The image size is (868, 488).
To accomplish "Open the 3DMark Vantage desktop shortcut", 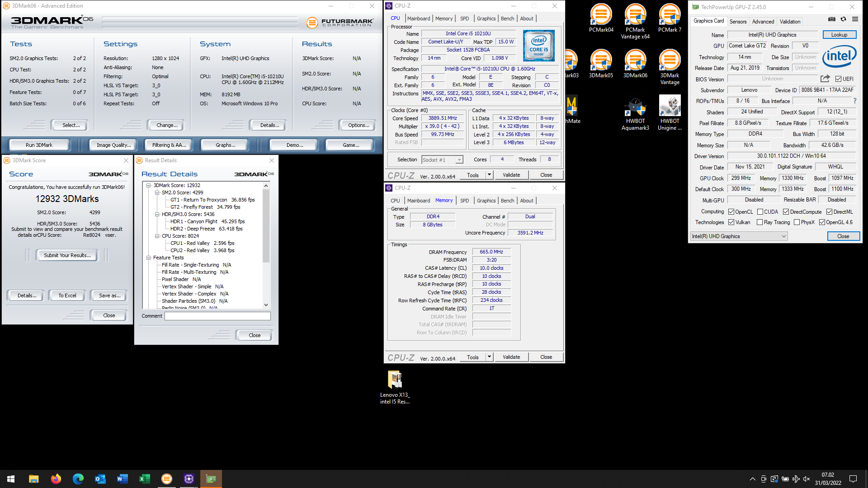I will point(670,67).
